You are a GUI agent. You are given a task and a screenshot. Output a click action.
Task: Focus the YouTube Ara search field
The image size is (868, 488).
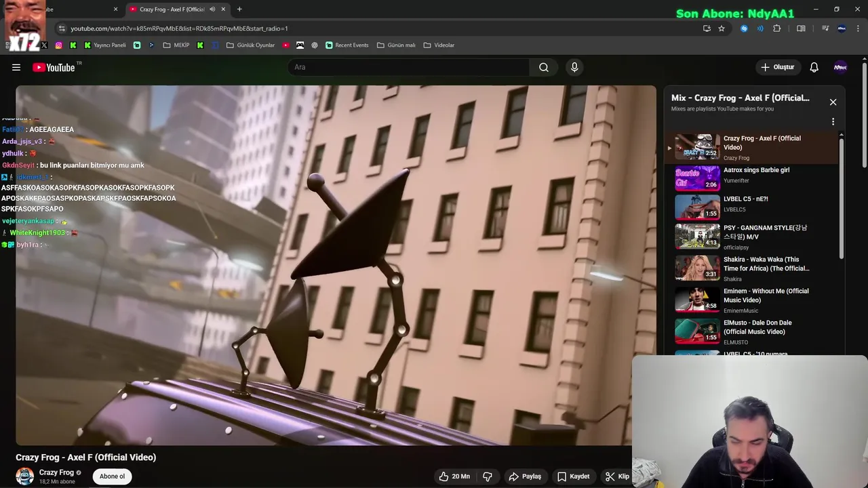click(x=409, y=67)
